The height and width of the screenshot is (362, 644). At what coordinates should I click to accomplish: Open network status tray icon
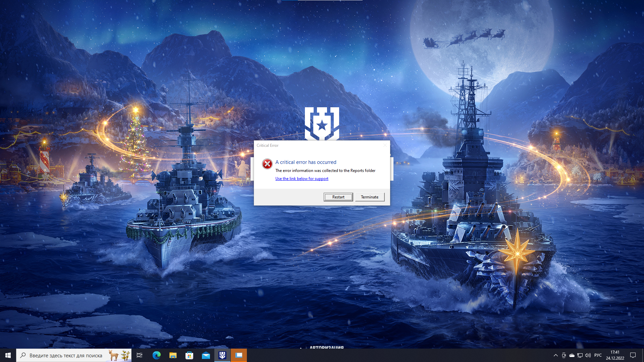pos(580,355)
